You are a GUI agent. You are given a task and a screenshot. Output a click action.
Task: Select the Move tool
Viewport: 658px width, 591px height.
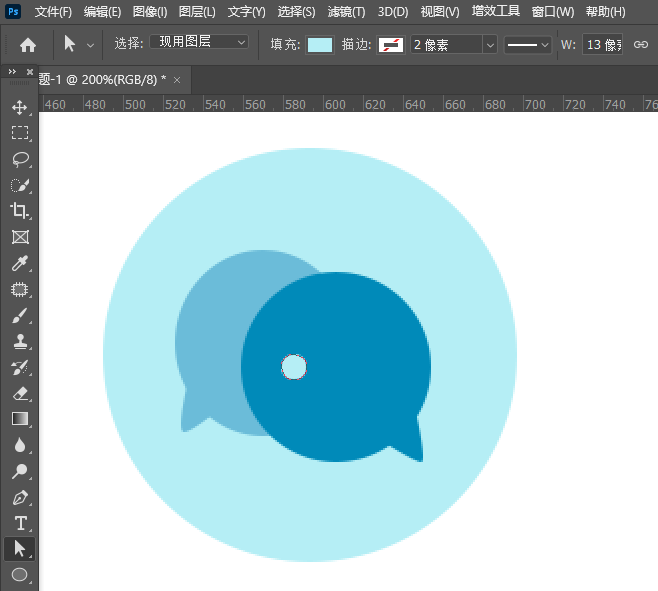[19, 107]
